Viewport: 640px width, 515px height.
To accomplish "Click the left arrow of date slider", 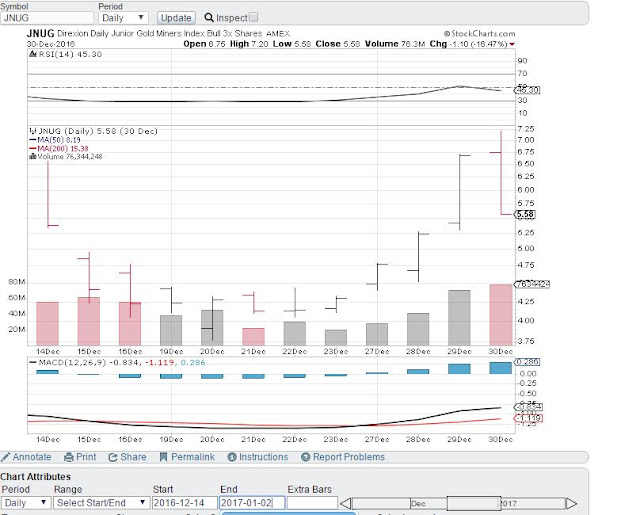I will coord(345,504).
